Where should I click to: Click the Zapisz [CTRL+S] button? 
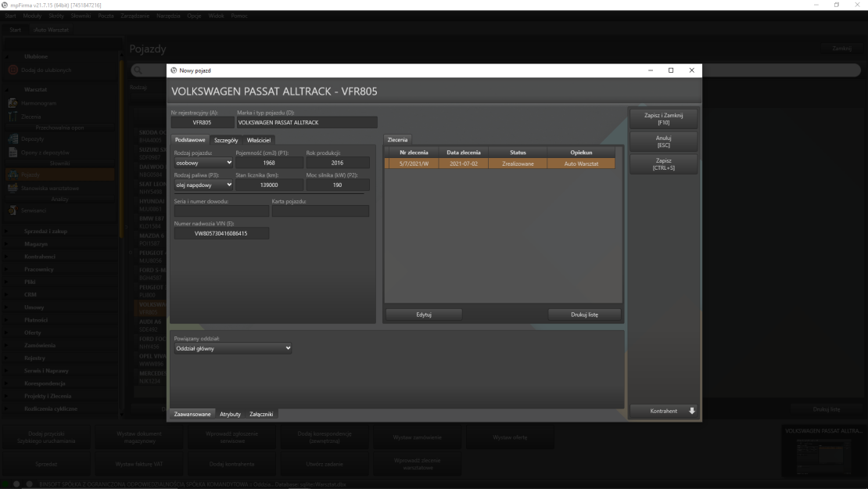click(663, 164)
